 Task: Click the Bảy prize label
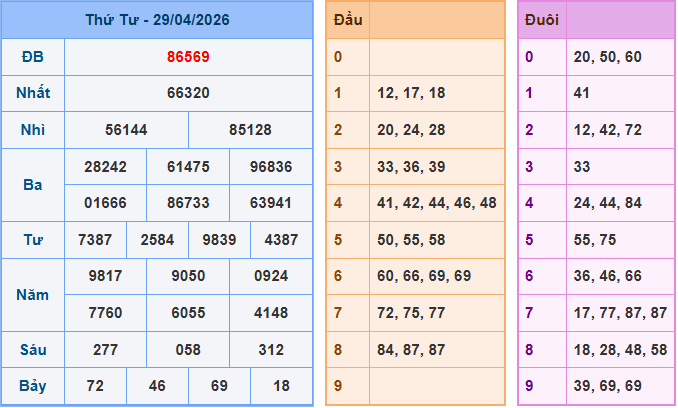(x=33, y=386)
